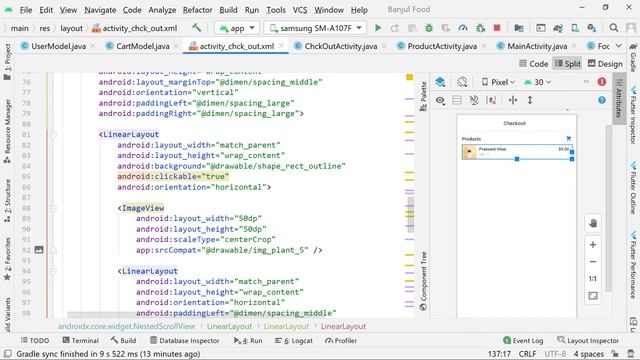
Task: Open the Palette side panel
Action: coord(423,96)
